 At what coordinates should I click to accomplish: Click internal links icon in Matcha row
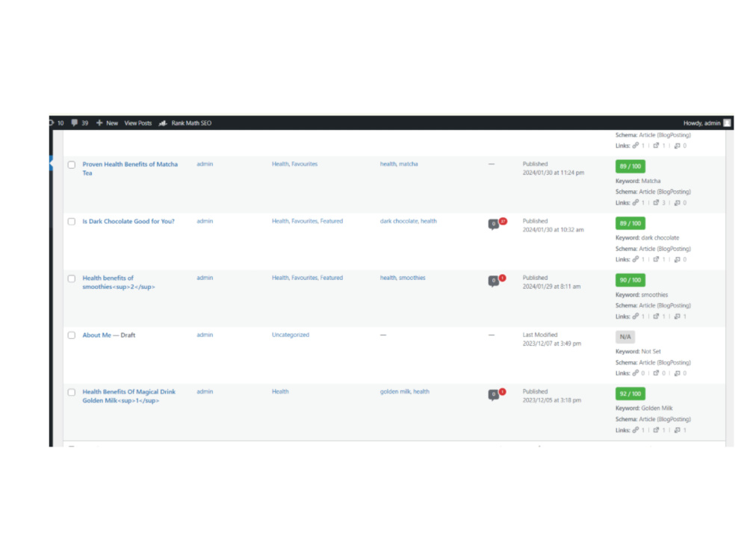coord(636,202)
